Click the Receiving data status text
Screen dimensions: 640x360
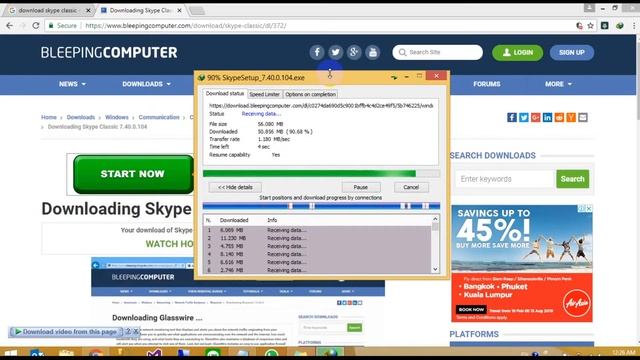coord(261,114)
